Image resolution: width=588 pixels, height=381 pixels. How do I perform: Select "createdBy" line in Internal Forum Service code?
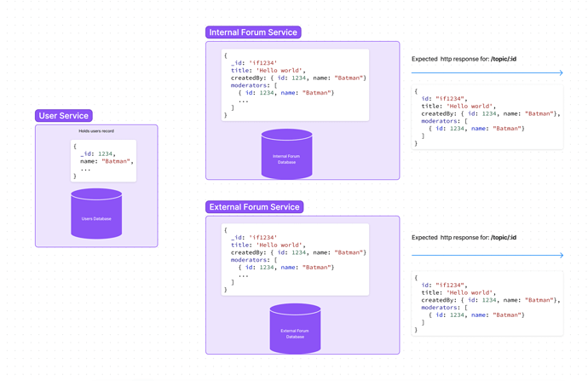click(298, 78)
